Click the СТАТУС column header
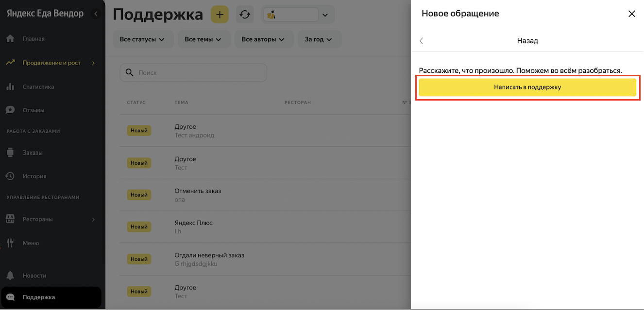The height and width of the screenshot is (310, 644). 136,103
